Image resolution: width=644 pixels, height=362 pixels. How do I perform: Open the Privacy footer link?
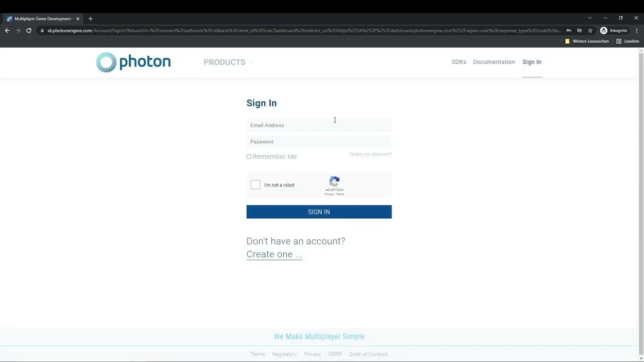pyautogui.click(x=312, y=354)
